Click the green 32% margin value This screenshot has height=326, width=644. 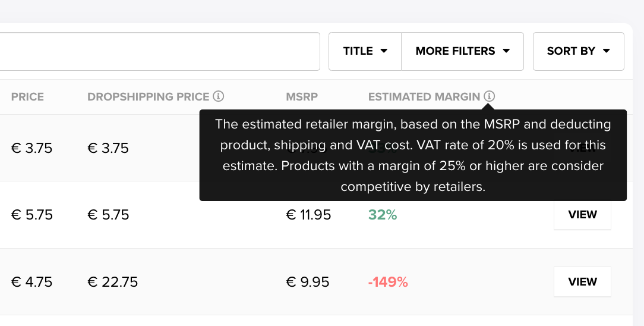383,215
